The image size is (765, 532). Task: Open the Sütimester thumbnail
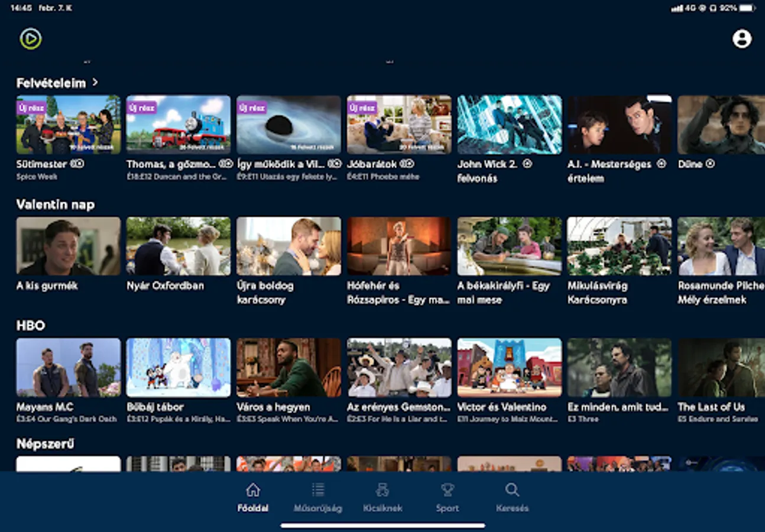click(69, 125)
